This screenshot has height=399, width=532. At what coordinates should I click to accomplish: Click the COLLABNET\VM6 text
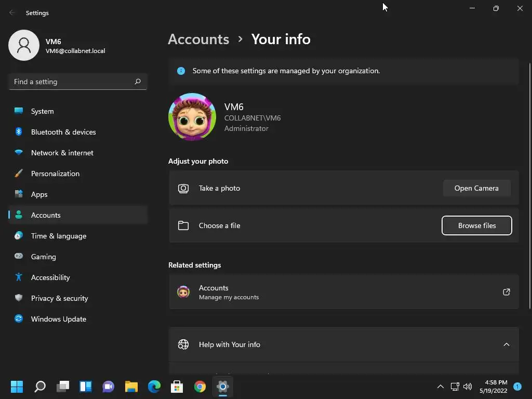[x=252, y=118]
